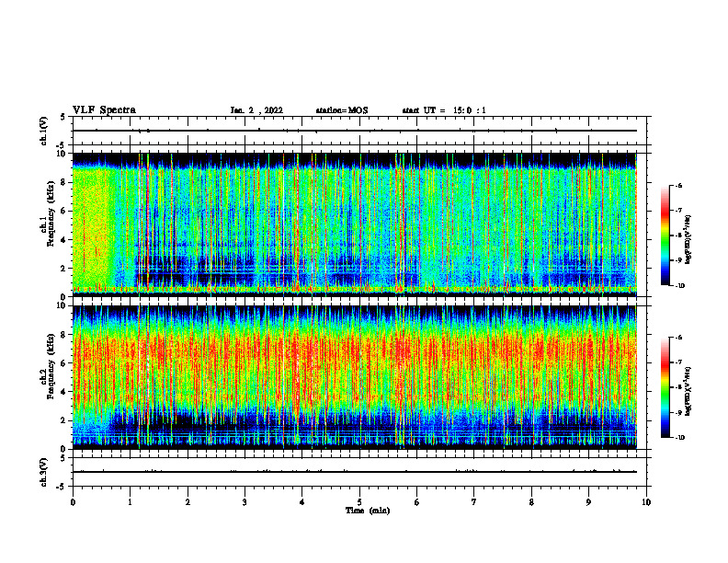Click the "station=MOS" header label
Viewport: 728px width, 563px height.
click(342, 110)
